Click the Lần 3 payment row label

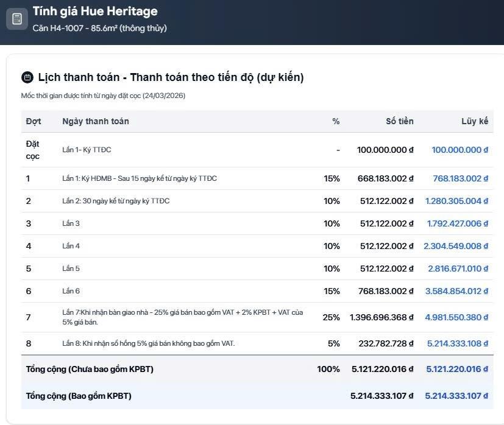pyautogui.click(x=71, y=223)
